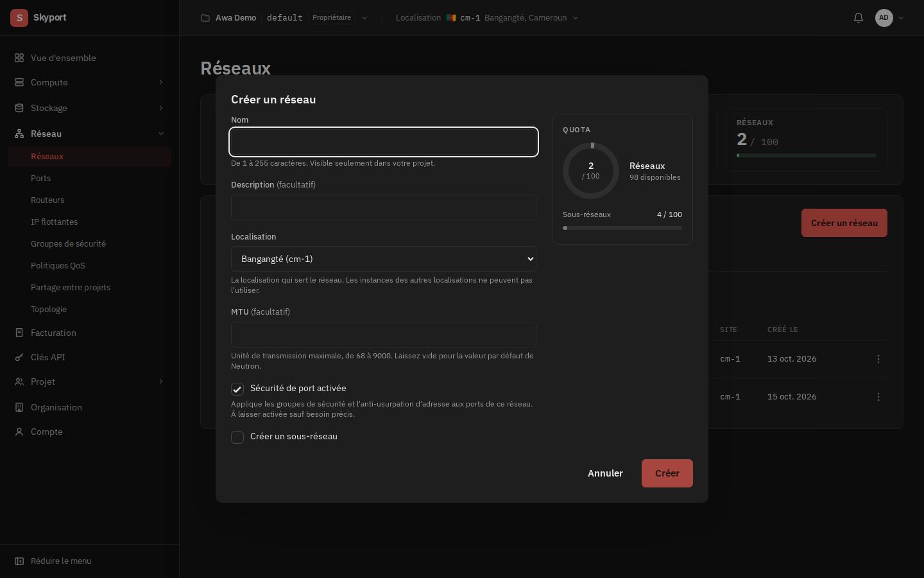Click the Projet users icon

[19, 381]
